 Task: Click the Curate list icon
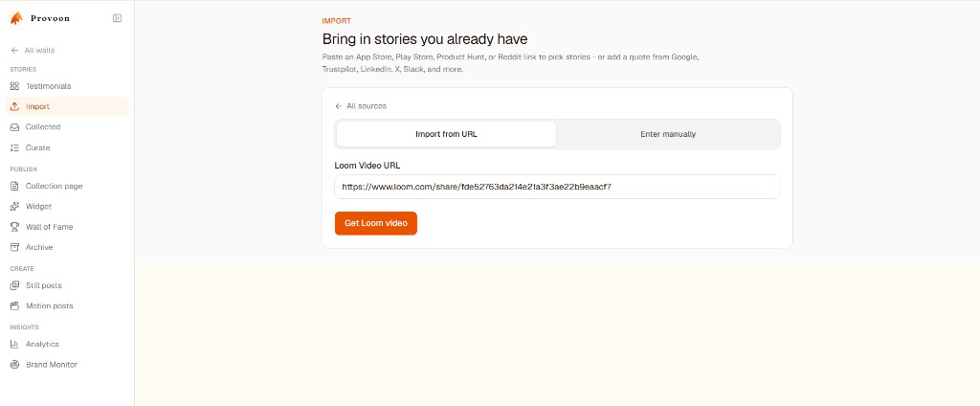coord(15,147)
